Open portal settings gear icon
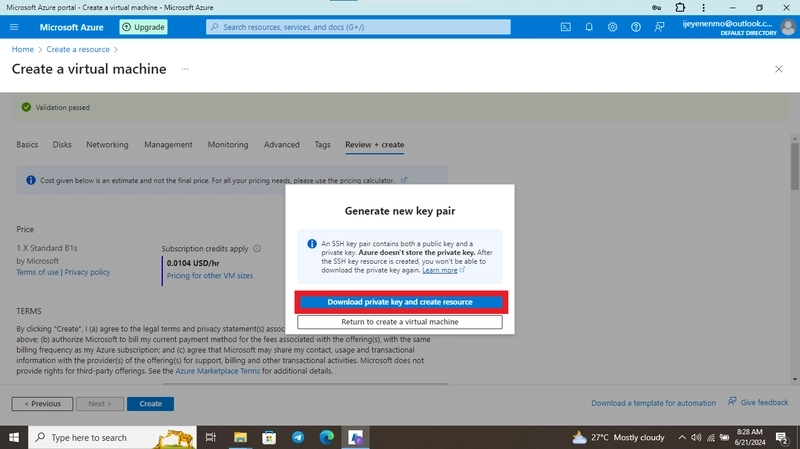The height and width of the screenshot is (449, 800). [612, 27]
